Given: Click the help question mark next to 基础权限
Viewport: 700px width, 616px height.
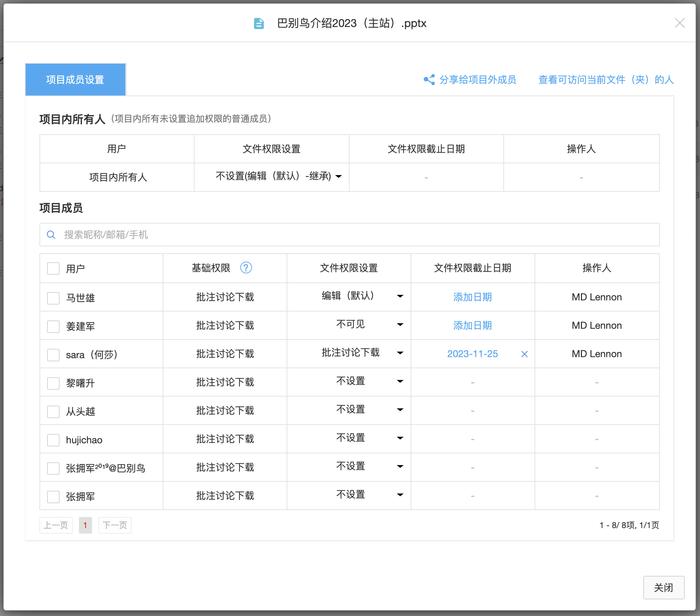Looking at the screenshot, I should click(246, 268).
